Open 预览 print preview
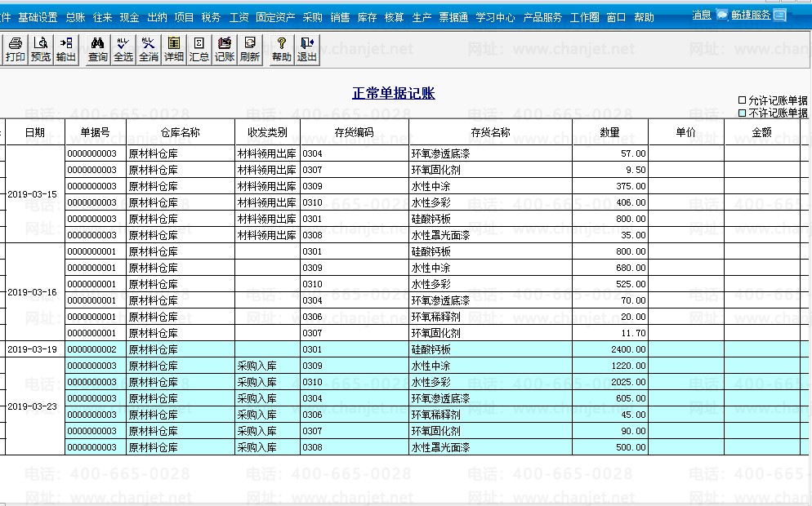 pyautogui.click(x=41, y=49)
